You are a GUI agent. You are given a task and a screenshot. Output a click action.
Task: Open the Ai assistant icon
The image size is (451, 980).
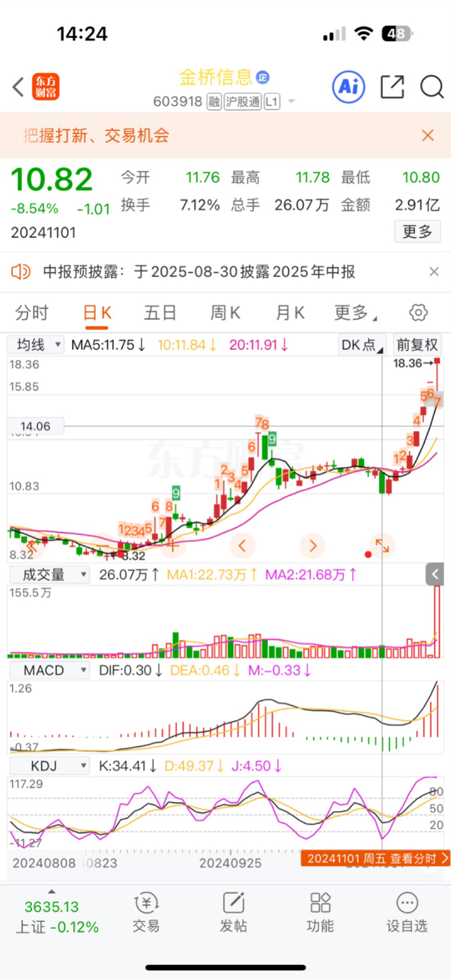tap(349, 87)
